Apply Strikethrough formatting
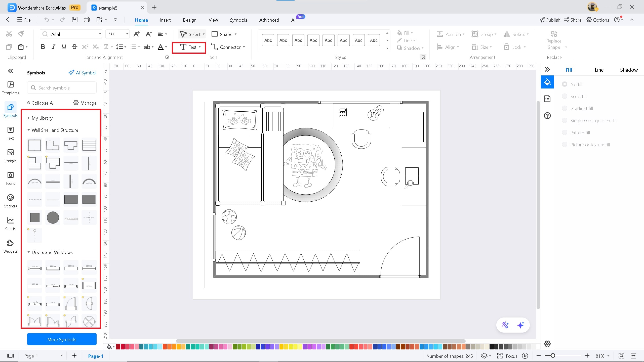The height and width of the screenshot is (362, 644). point(74,47)
